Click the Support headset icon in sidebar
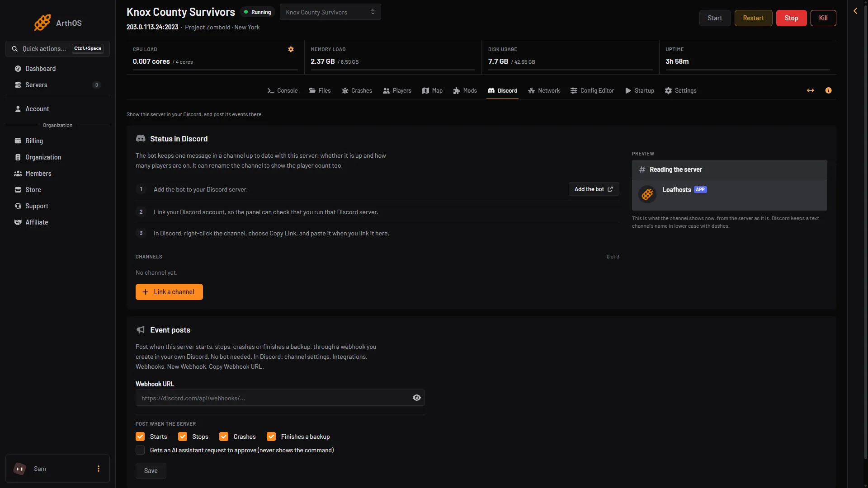Image resolution: width=868 pixels, height=488 pixels. pos(18,206)
